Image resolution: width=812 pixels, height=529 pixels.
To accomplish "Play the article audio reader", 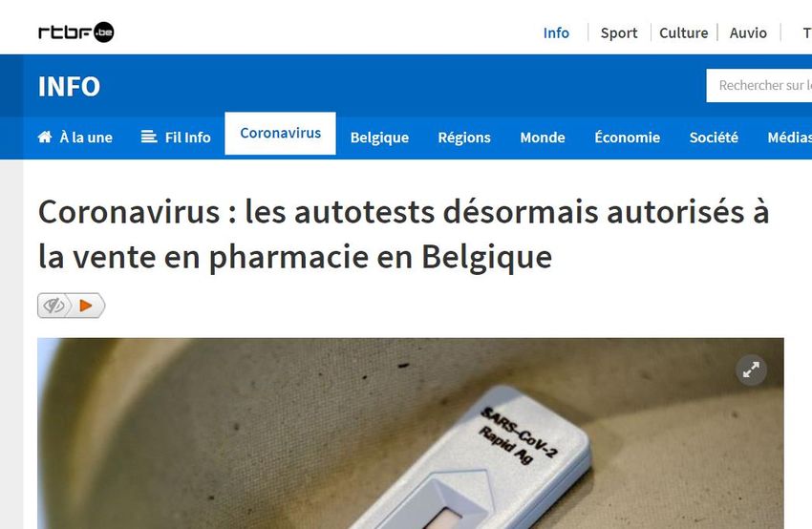I will (86, 306).
